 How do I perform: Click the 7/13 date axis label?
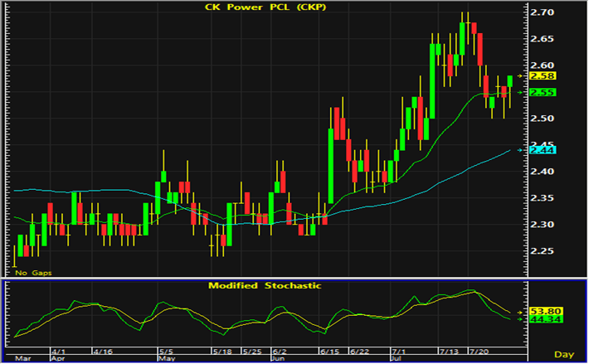(x=449, y=352)
